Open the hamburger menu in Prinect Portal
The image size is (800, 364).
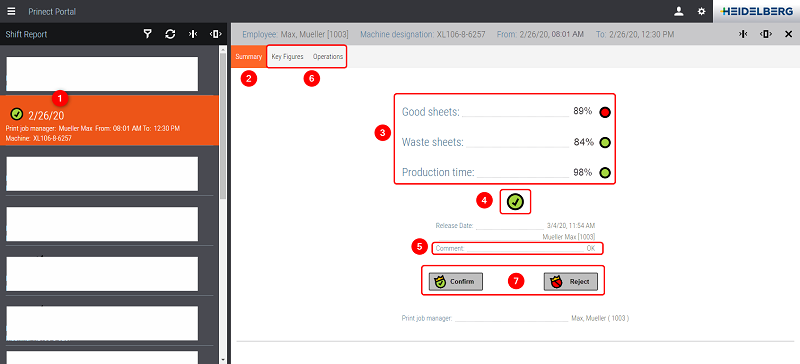pyautogui.click(x=11, y=11)
